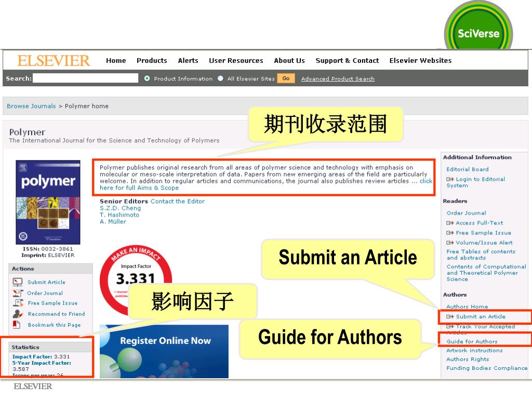Image resolution: width=532 pixels, height=399 pixels.
Task: Go to Browse Journals breadcrumb link
Action: (31, 106)
